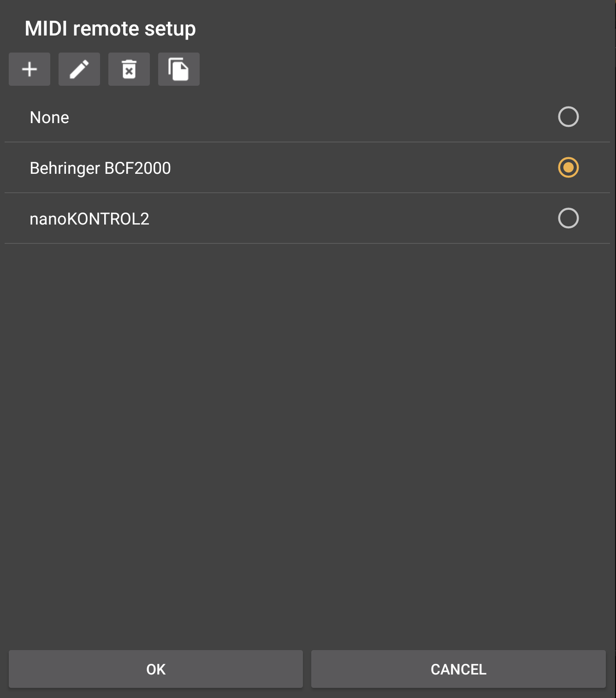Choose None to disable MIDI remote
Image resolution: width=616 pixels, height=698 pixels.
point(569,117)
